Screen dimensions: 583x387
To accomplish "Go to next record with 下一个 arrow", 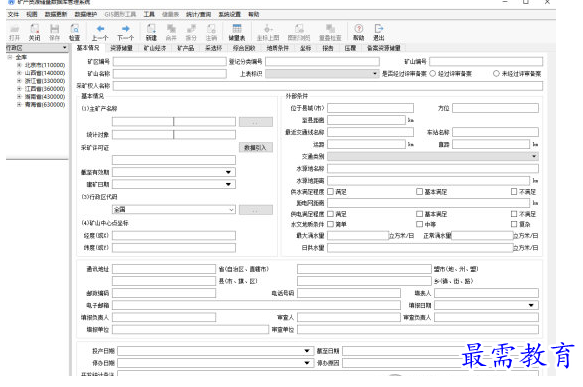I will click(125, 32).
